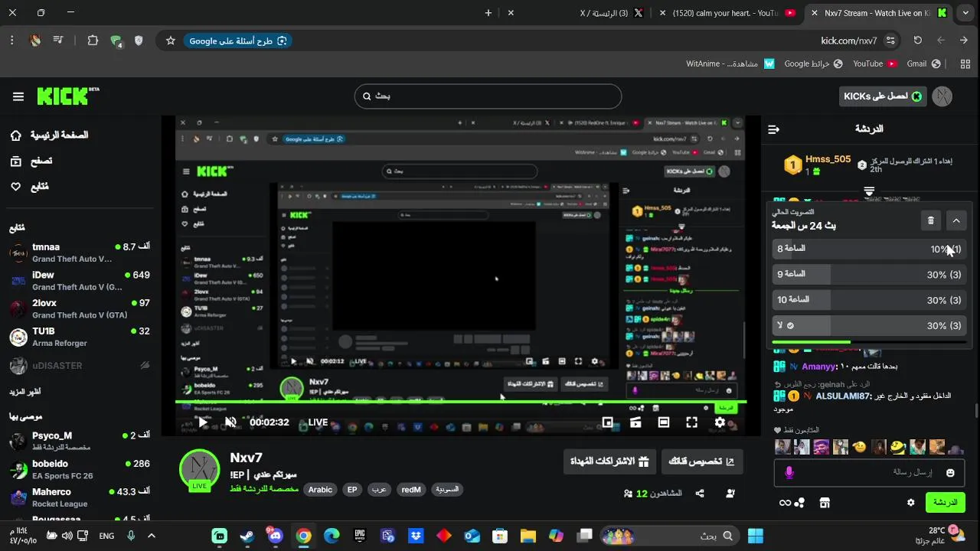Screen dimensions: 980x551
Task: Click the green stream progress bar
Action: click(x=461, y=402)
